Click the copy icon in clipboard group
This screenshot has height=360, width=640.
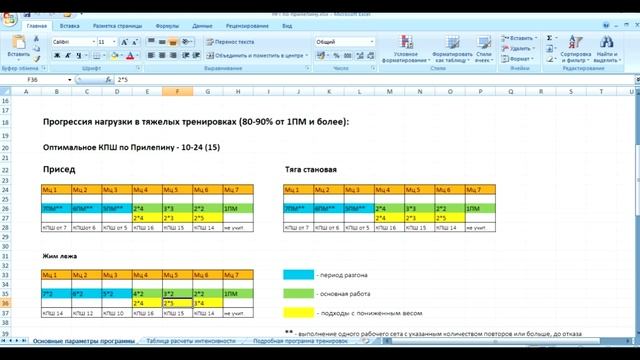click(36, 49)
